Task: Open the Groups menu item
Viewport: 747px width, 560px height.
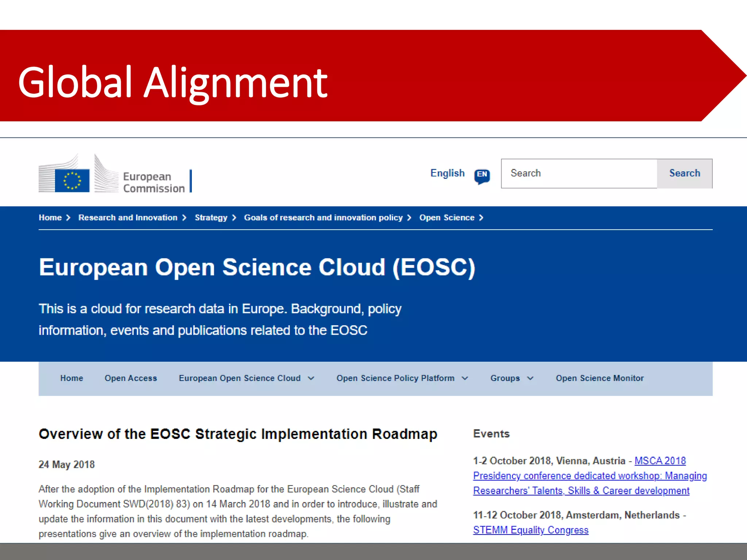Action: (x=505, y=378)
